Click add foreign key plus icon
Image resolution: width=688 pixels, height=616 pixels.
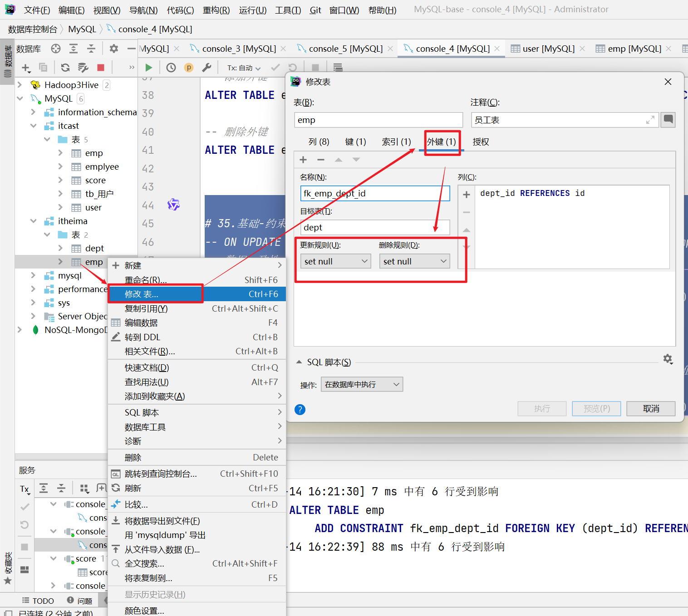[x=304, y=159]
